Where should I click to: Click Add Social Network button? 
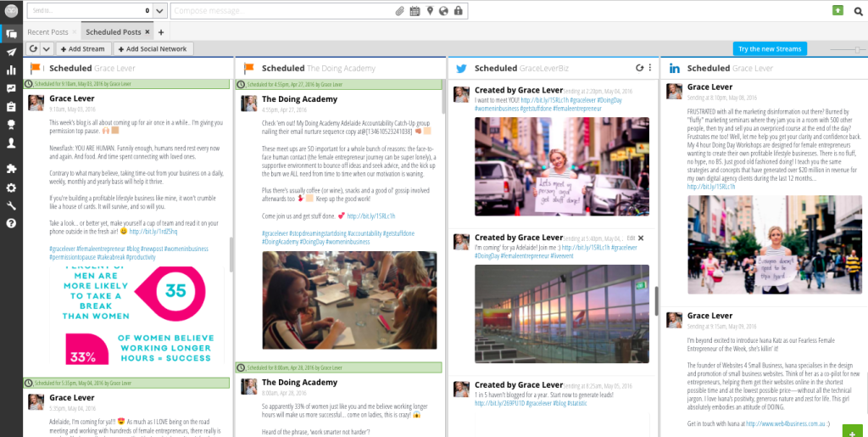click(x=153, y=48)
